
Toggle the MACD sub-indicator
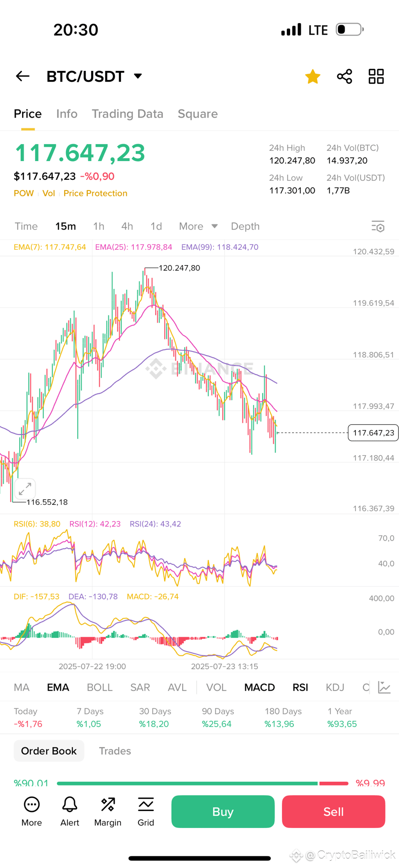[260, 687]
